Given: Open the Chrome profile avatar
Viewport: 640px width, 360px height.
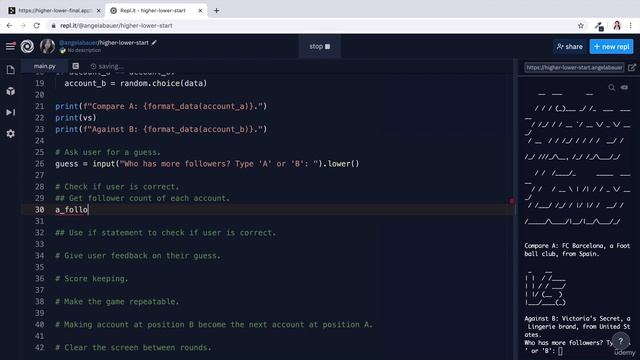Looking at the screenshot, I should pos(617,26).
